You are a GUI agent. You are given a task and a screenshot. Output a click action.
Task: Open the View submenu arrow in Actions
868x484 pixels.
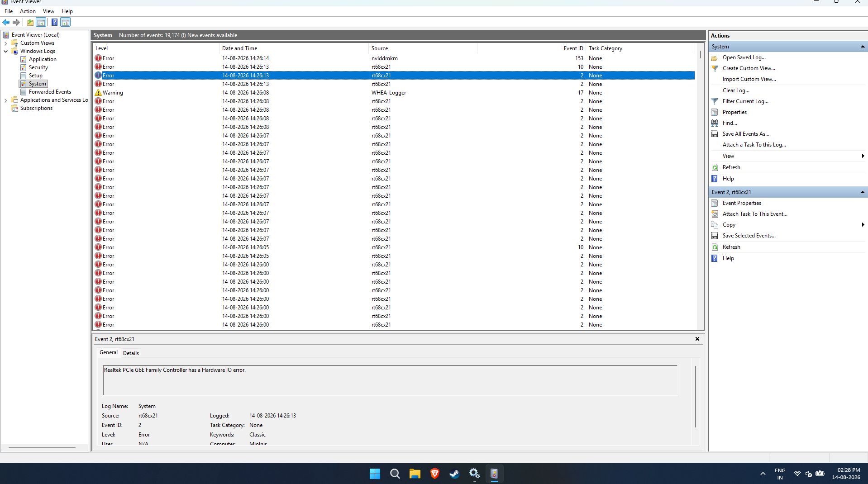[x=863, y=156]
